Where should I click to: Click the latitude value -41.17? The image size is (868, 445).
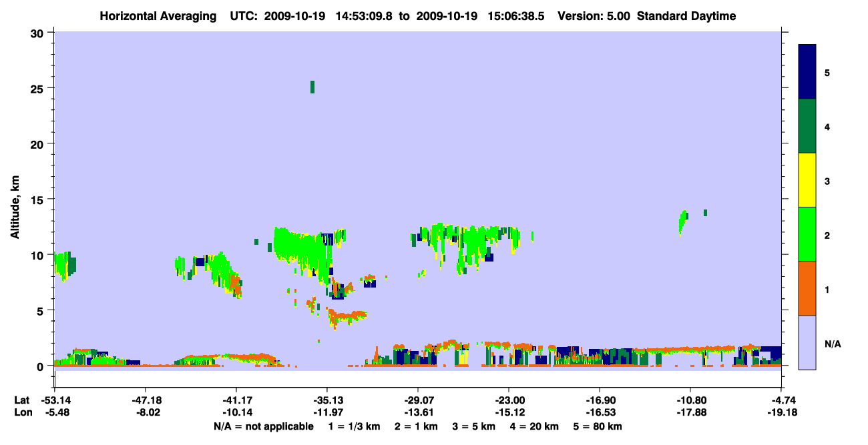(x=236, y=400)
